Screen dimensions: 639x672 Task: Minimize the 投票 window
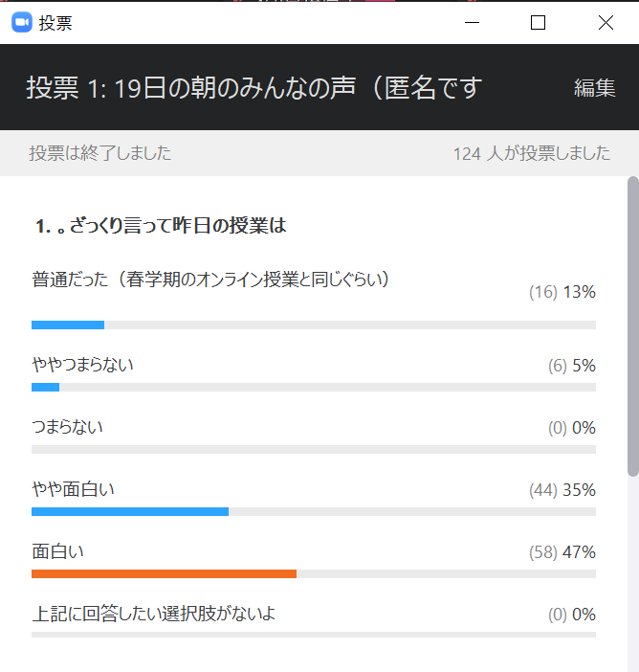coord(472,23)
